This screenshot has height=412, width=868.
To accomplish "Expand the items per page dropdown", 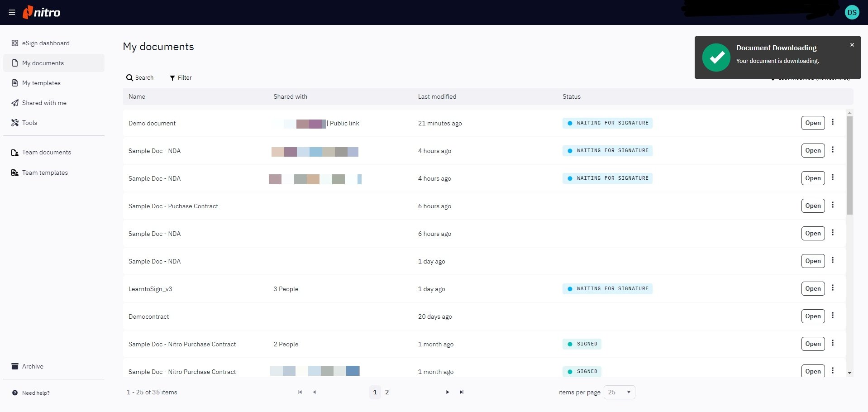I will point(619,392).
